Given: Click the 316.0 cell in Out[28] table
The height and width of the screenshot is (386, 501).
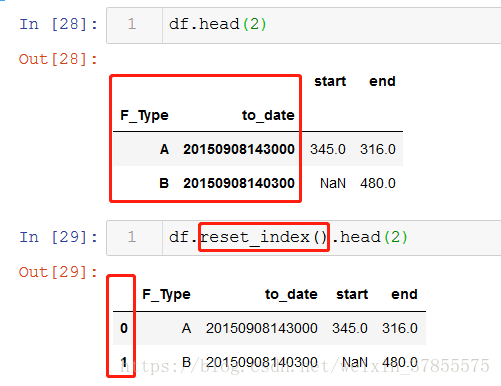Looking at the screenshot, I should tap(378, 149).
